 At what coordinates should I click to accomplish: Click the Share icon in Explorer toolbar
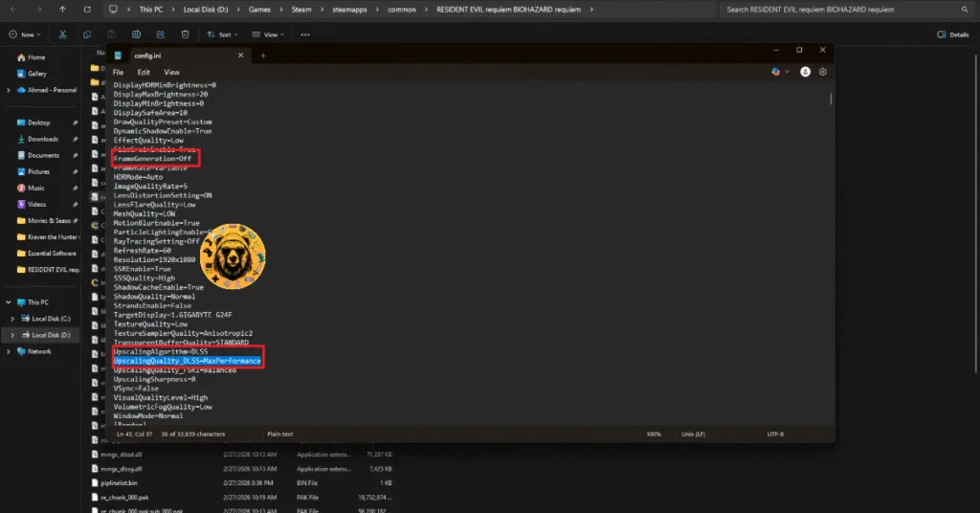click(161, 34)
